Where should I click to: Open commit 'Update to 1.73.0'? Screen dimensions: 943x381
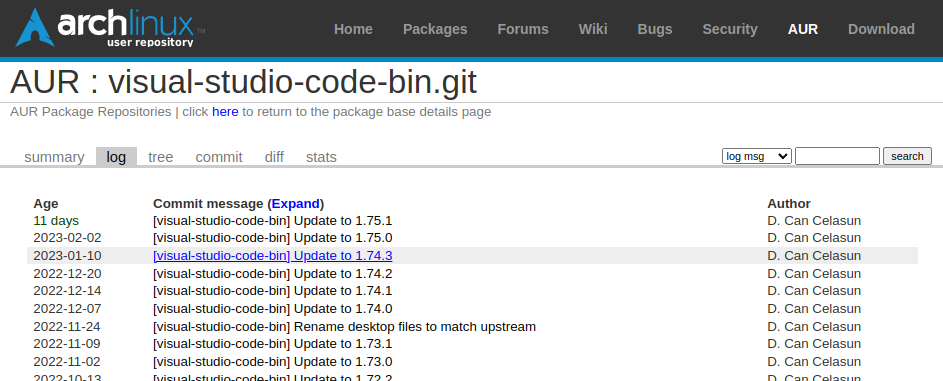pyautogui.click(x=272, y=362)
